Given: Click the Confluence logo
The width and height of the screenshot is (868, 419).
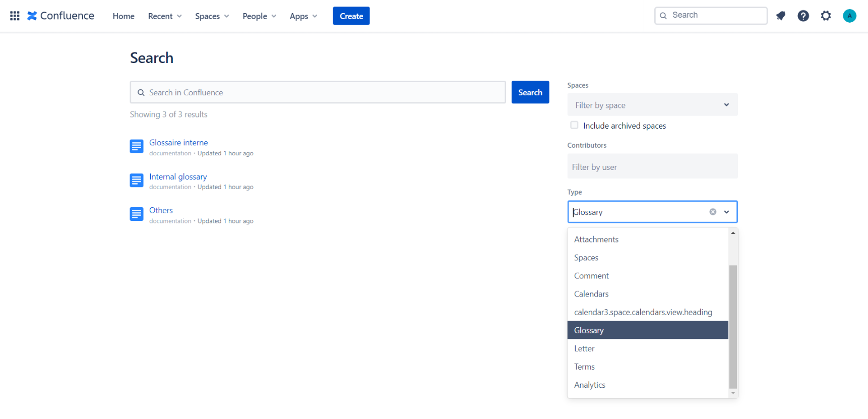Looking at the screenshot, I should pyautogui.click(x=60, y=16).
